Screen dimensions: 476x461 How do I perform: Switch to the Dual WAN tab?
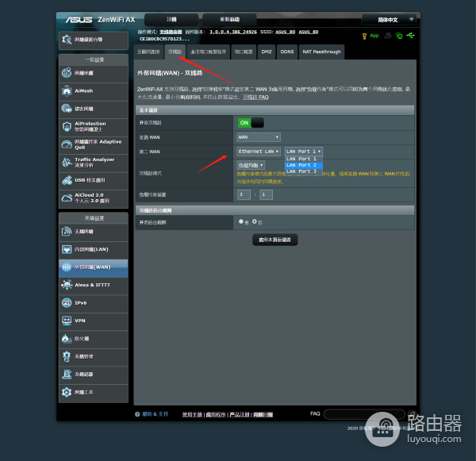point(175,52)
